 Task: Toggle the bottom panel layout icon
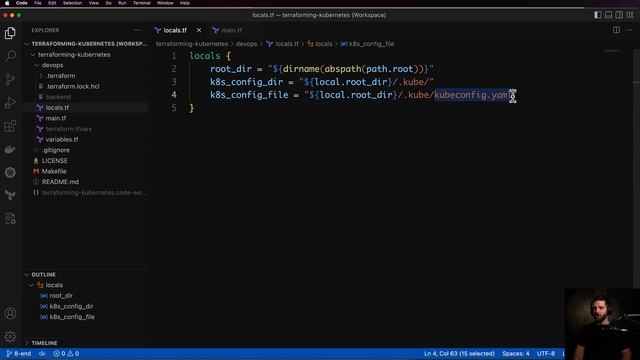coord(609,15)
